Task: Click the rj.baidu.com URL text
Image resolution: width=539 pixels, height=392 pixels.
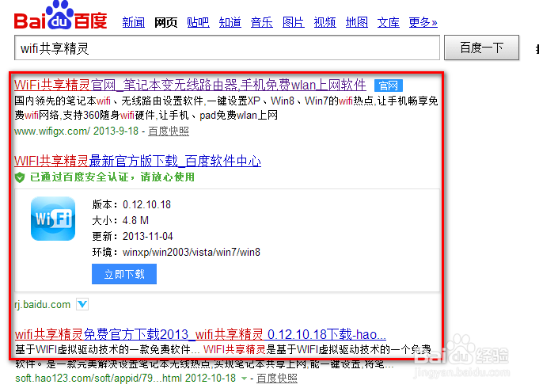Action: tap(42, 305)
